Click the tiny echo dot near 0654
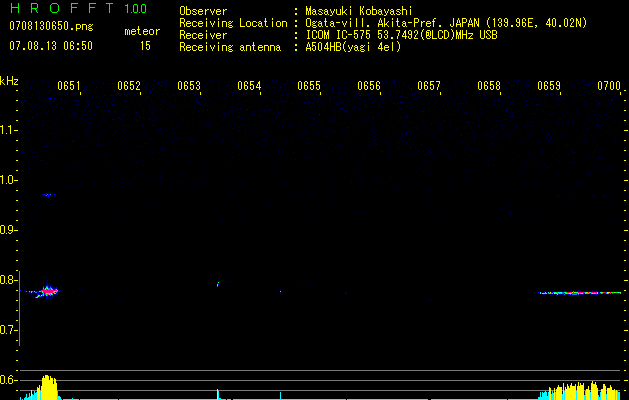Screen dimensions: 629x400 click(280, 292)
